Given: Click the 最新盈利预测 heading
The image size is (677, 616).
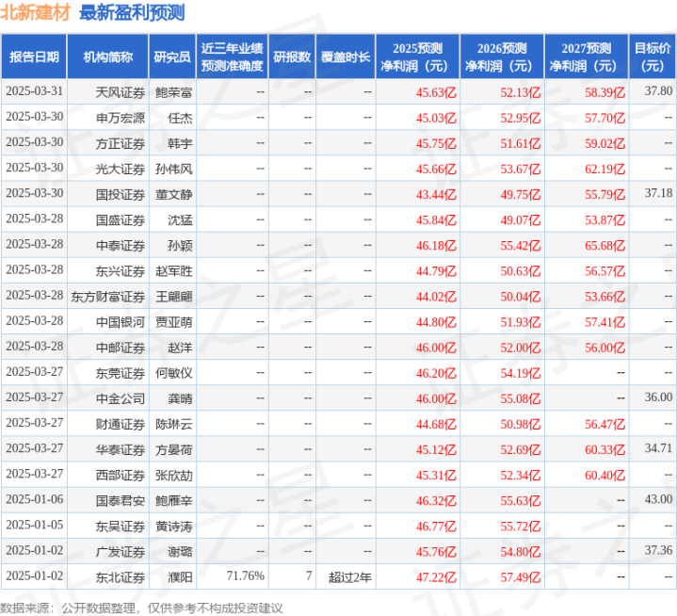Looking at the screenshot, I should (x=132, y=12).
